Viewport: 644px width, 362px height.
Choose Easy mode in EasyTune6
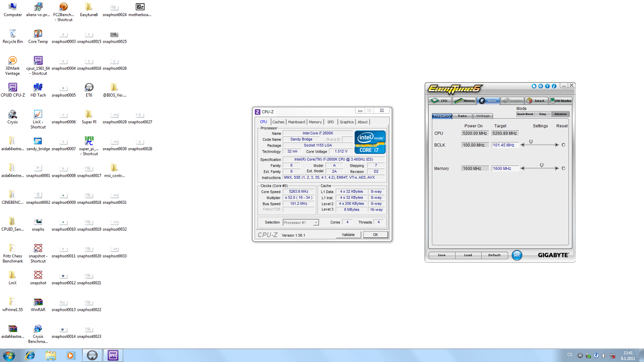point(543,114)
